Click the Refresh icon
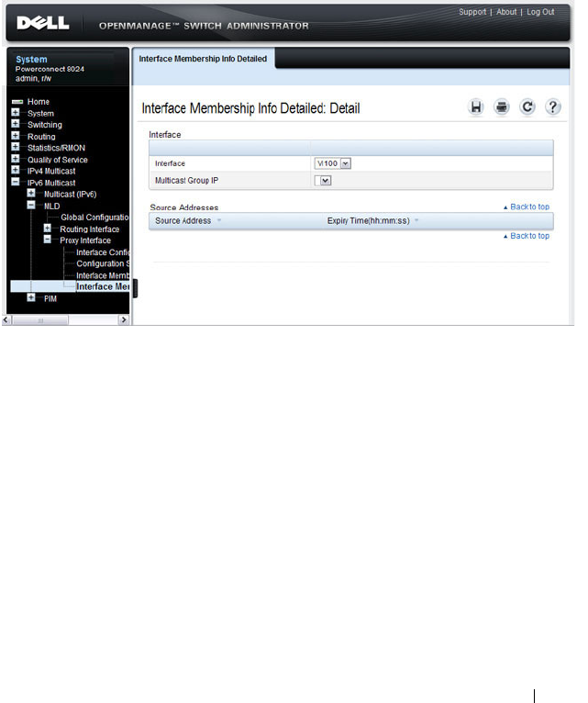Image resolution: width=588 pixels, height=703 pixels. click(527, 107)
